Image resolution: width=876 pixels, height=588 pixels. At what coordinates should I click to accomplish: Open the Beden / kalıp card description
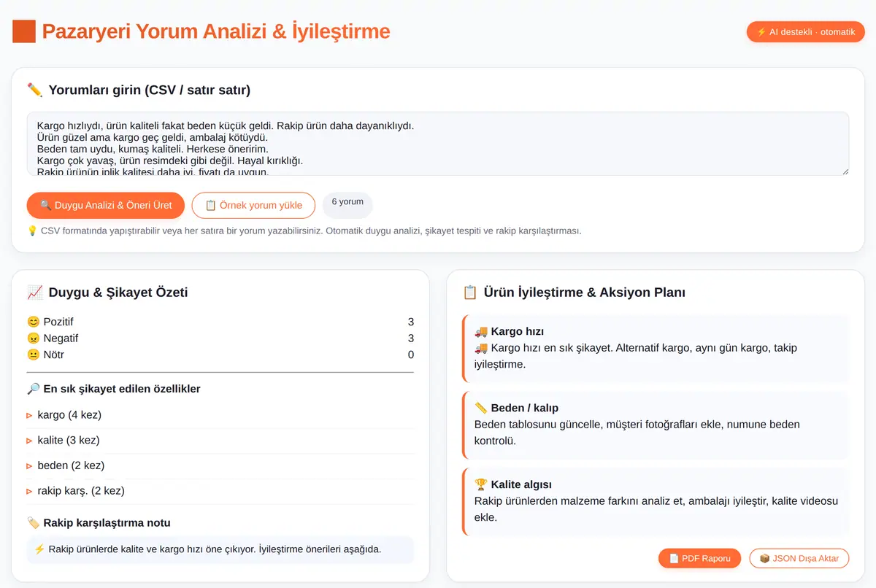[637, 433]
